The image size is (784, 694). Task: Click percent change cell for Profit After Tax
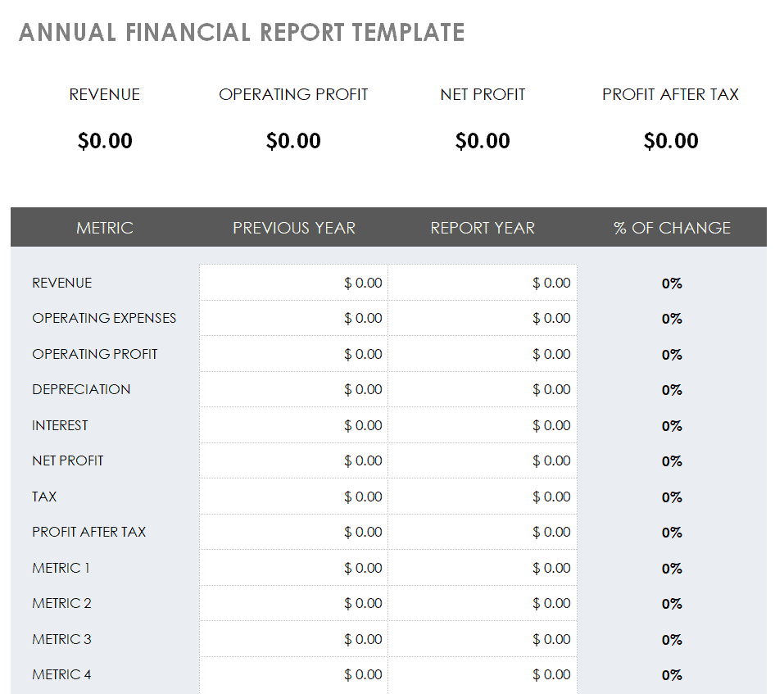(x=672, y=533)
